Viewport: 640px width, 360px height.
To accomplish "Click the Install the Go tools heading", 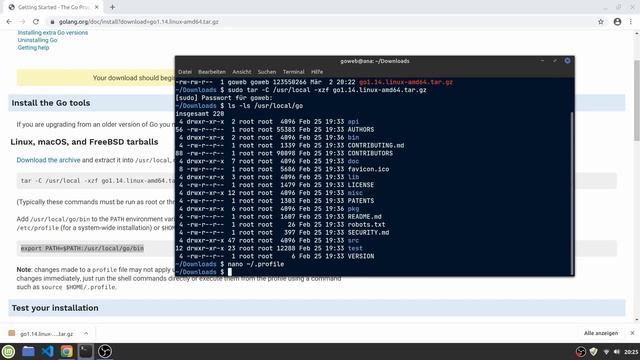I will point(51,103).
